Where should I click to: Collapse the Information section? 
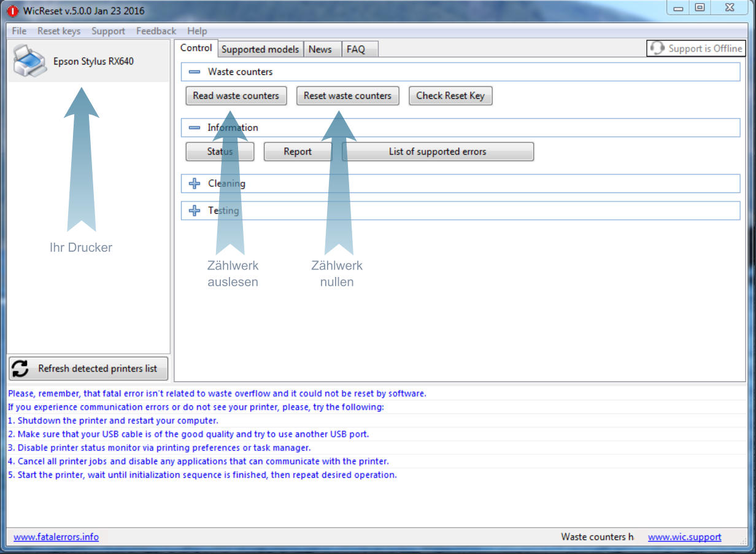(195, 128)
